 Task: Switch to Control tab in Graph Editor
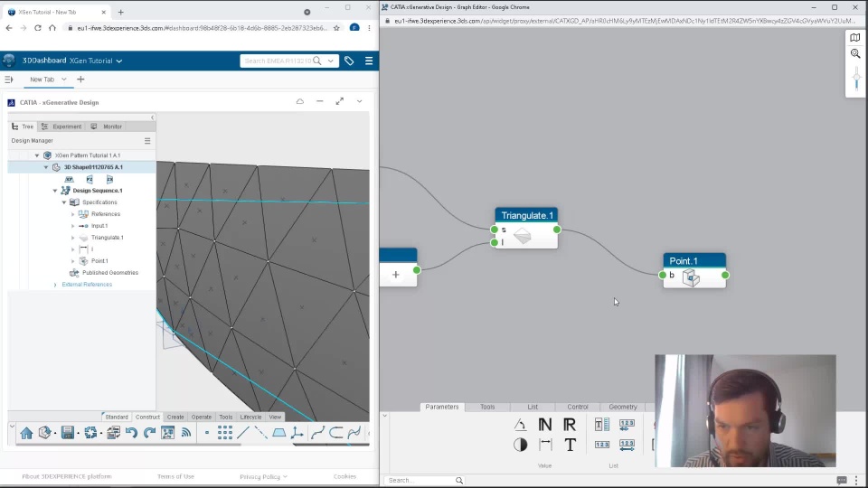(x=578, y=407)
